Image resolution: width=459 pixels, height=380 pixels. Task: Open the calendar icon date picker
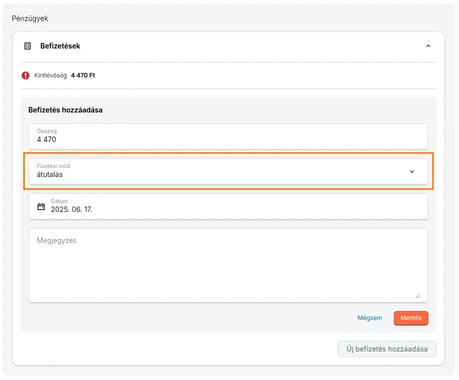pos(41,207)
